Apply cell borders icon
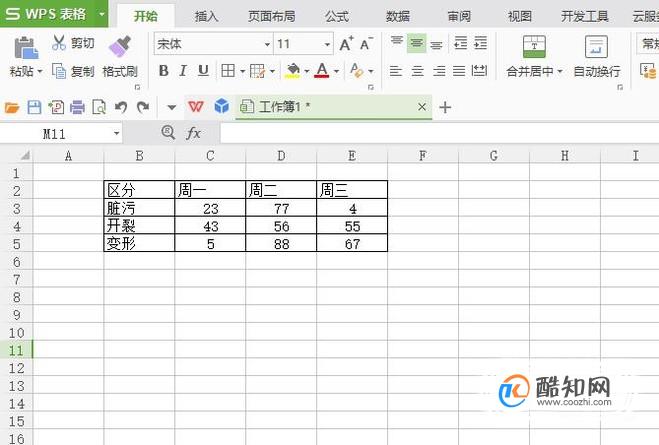The image size is (659, 445). pyautogui.click(x=228, y=71)
